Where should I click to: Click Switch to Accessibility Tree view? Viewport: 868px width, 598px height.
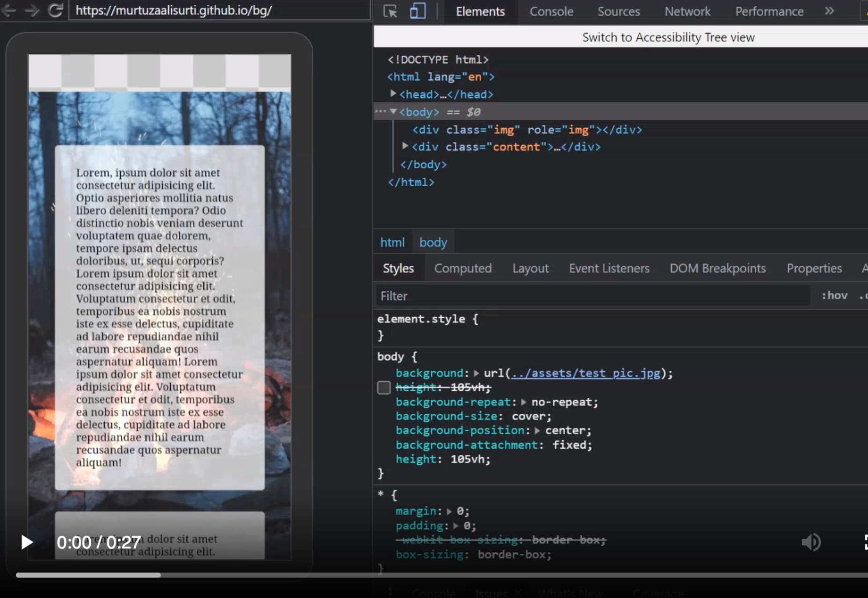coord(668,37)
